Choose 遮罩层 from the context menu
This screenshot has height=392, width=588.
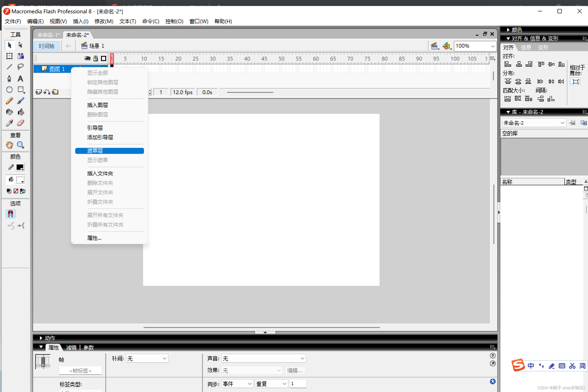(x=110, y=151)
